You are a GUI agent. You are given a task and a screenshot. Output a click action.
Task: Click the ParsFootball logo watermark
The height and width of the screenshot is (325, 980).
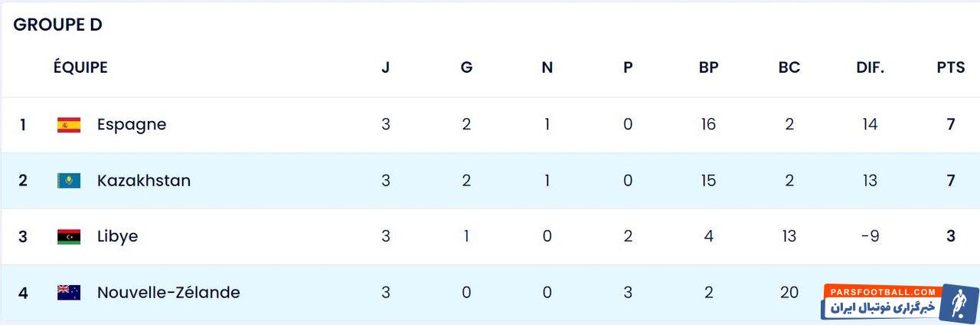[x=900, y=303]
